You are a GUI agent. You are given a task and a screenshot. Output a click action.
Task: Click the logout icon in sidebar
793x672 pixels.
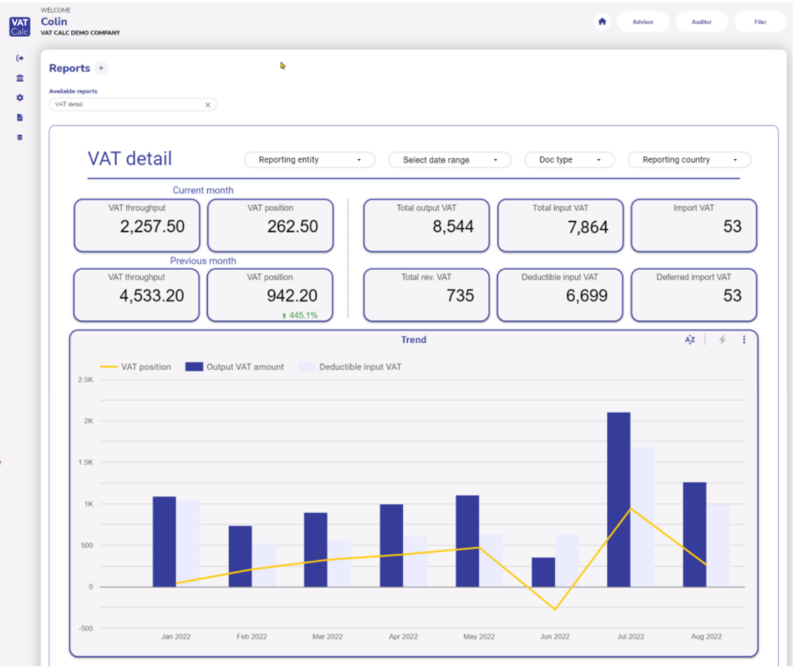click(20, 58)
